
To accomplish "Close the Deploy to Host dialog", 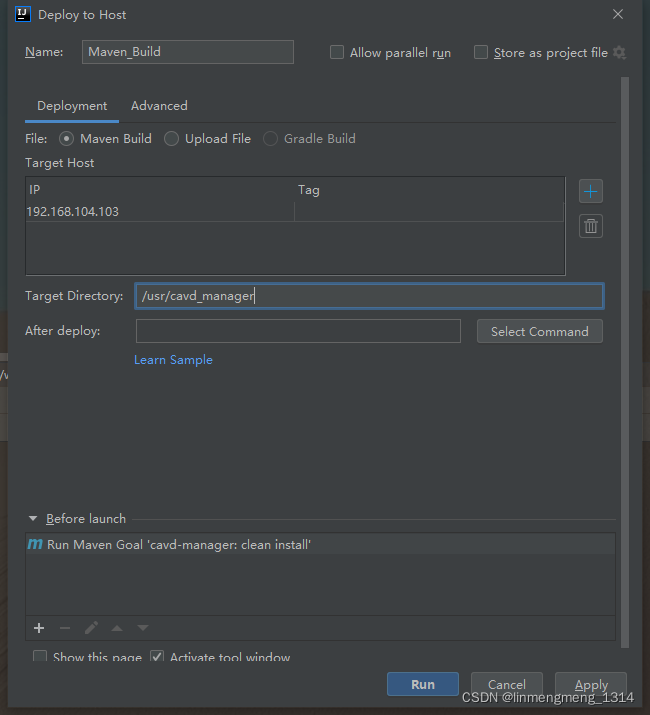I will coord(618,14).
